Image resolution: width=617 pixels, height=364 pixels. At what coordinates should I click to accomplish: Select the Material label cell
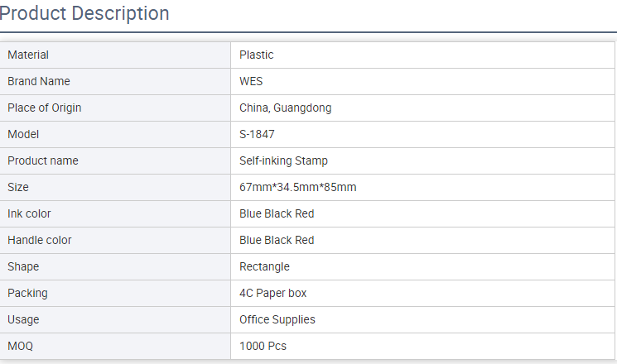coord(115,55)
